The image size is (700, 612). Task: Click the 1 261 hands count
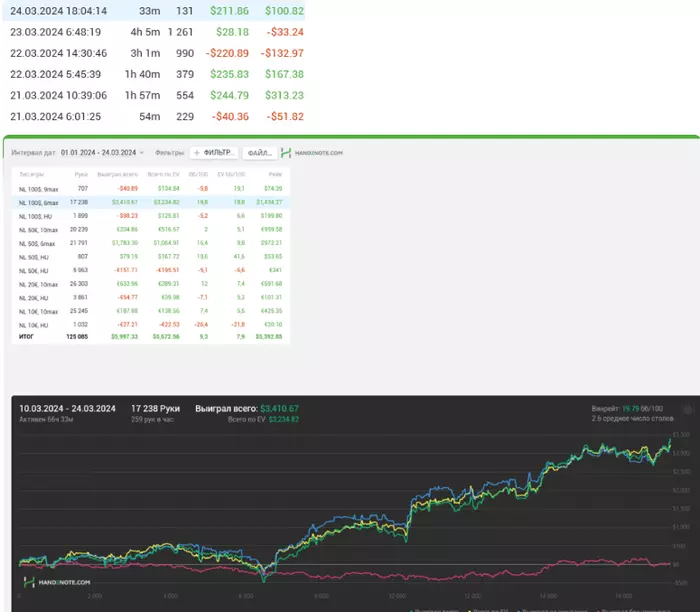[181, 32]
